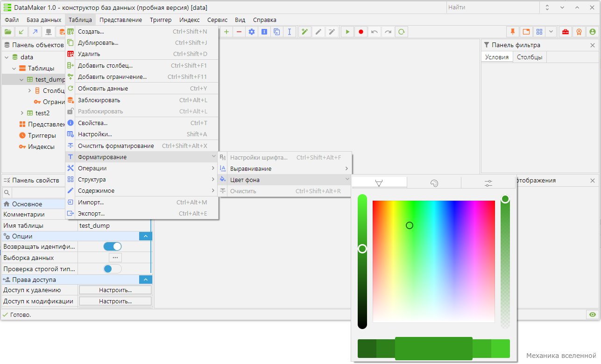Open the 'Структура' submenu
This screenshot has height=364, width=601.
pyautogui.click(x=141, y=179)
